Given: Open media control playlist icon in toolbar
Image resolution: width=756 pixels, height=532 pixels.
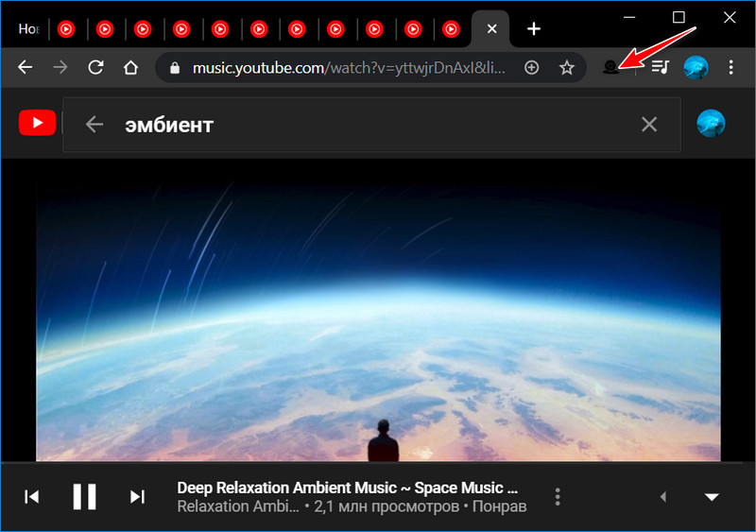Looking at the screenshot, I should coord(660,67).
